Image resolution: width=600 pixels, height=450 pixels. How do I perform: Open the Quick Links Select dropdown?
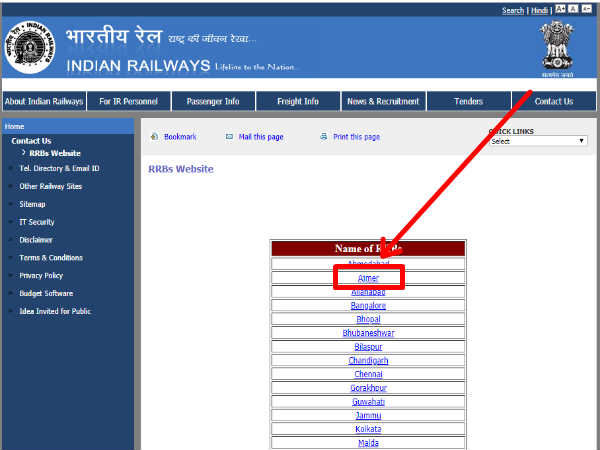[538, 141]
